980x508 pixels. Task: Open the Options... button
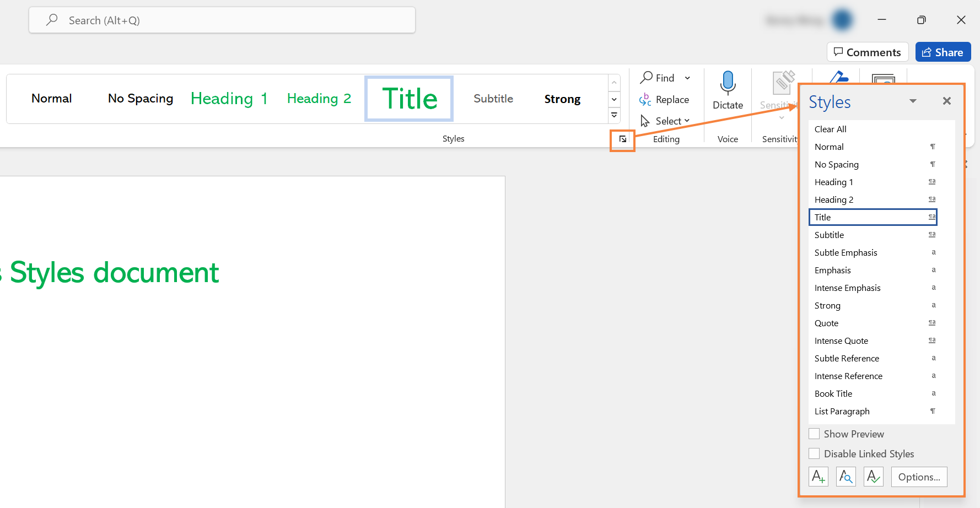pyautogui.click(x=919, y=477)
